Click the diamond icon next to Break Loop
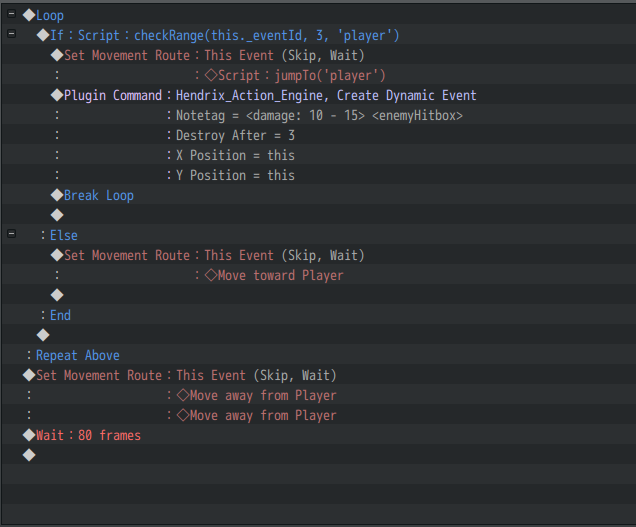Viewport: 636px width, 527px height. tap(57, 195)
